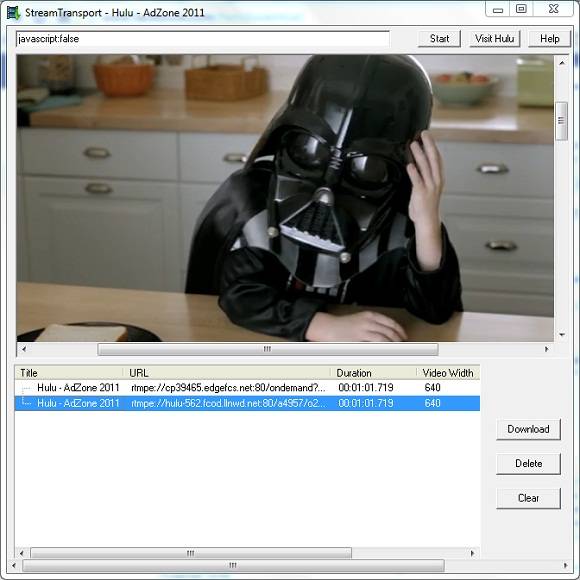Click the browser pane horizontal scrollbar thumb
Viewport: 580px width, 580px height.
268,349
